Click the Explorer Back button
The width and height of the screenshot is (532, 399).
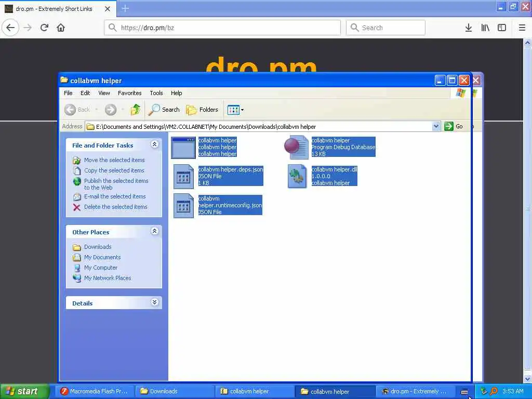(78, 110)
